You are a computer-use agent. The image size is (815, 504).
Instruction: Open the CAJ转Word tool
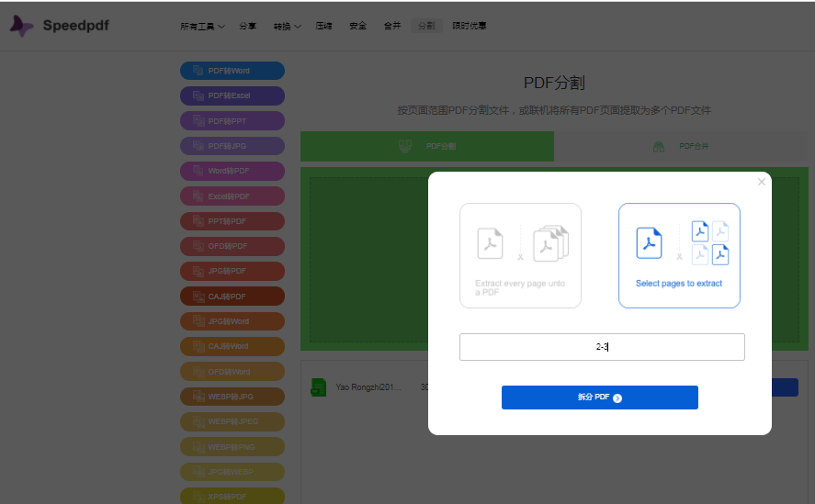coord(232,347)
